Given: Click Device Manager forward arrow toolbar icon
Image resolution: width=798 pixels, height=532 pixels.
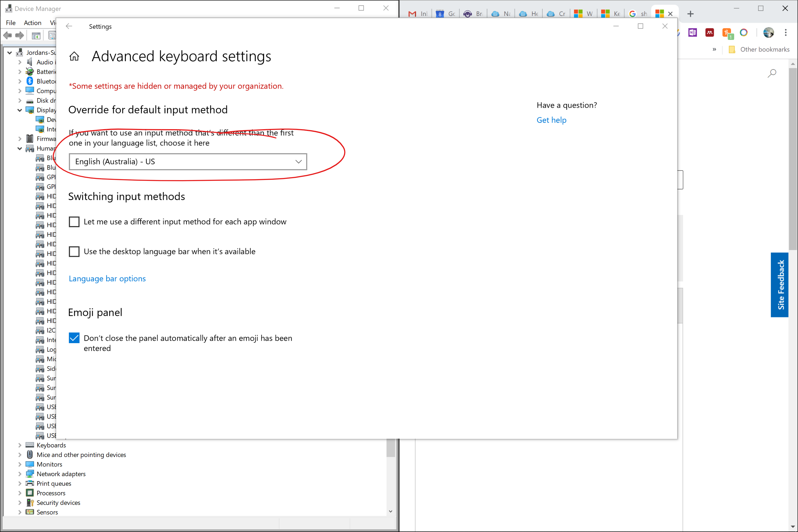Looking at the screenshot, I should tap(20, 35).
